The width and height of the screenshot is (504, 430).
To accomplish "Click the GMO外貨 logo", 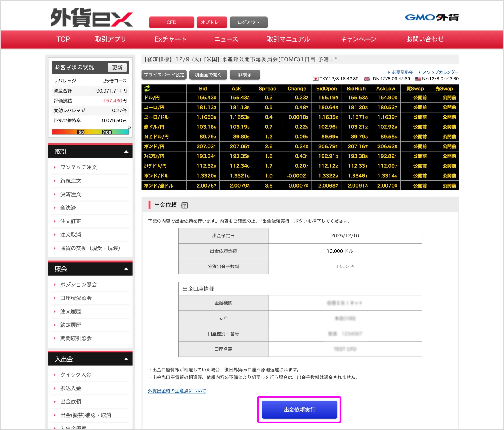I will click(x=432, y=18).
